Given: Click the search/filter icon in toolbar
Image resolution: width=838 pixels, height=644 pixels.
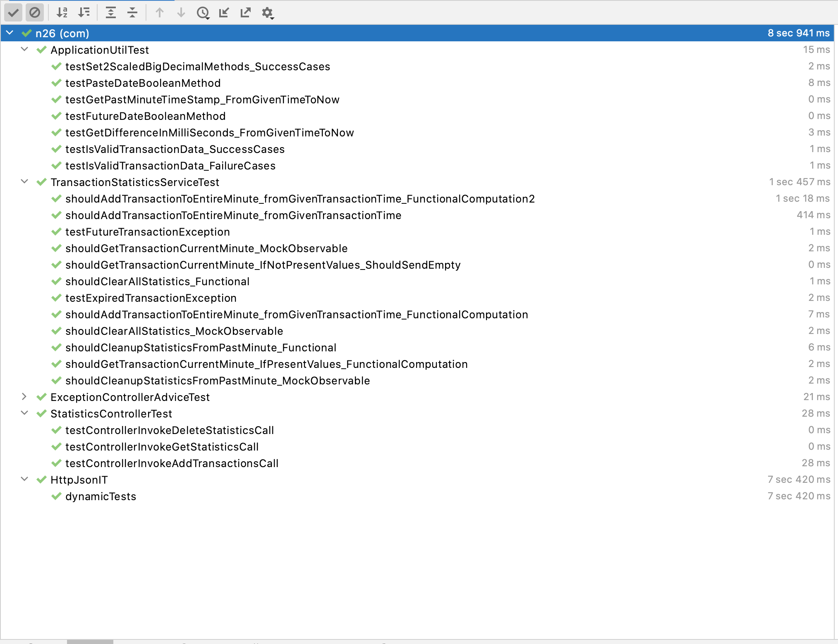Looking at the screenshot, I should point(204,12).
